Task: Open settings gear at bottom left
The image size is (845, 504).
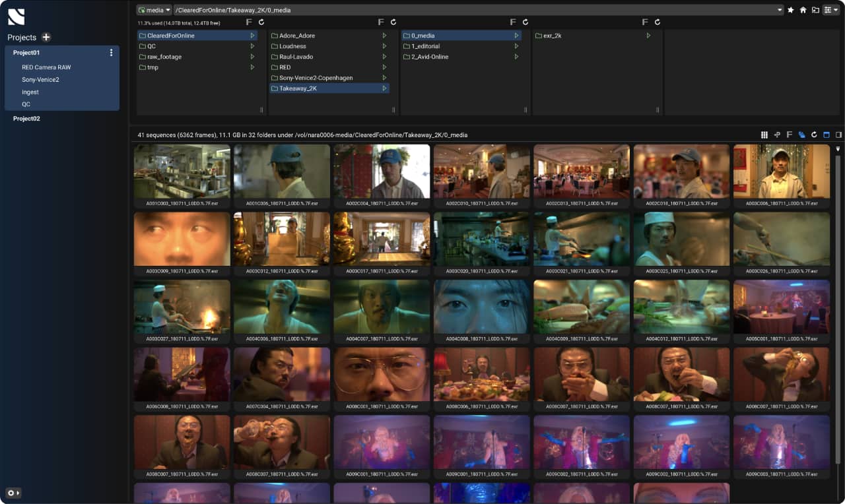Action: point(11,493)
